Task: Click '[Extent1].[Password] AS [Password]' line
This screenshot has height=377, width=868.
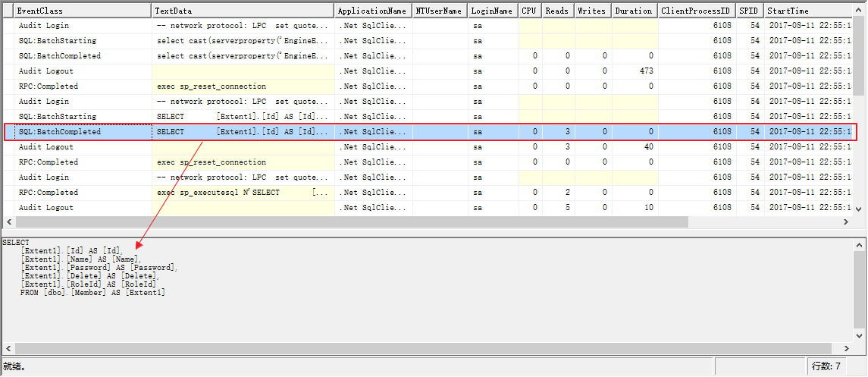Action: coord(99,267)
